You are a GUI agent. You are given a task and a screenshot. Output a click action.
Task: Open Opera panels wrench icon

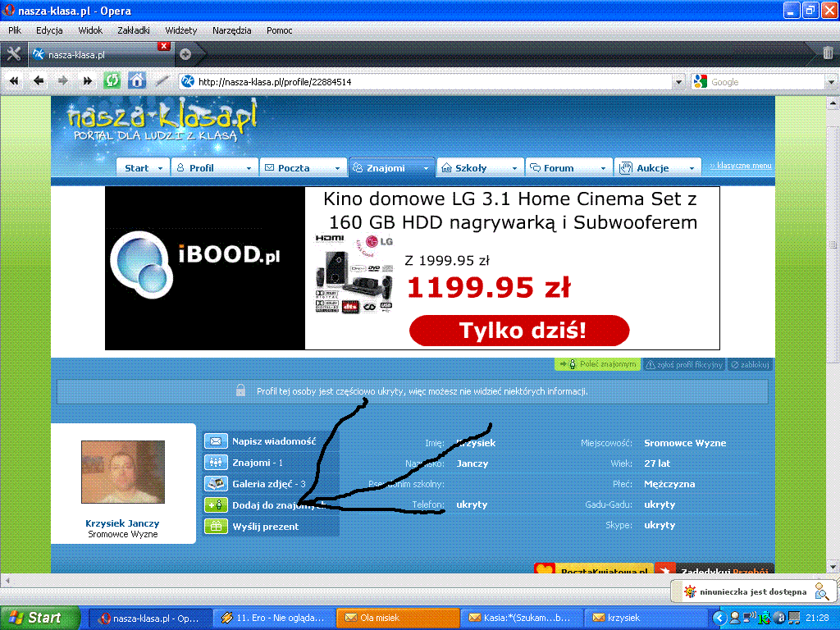tap(13, 53)
